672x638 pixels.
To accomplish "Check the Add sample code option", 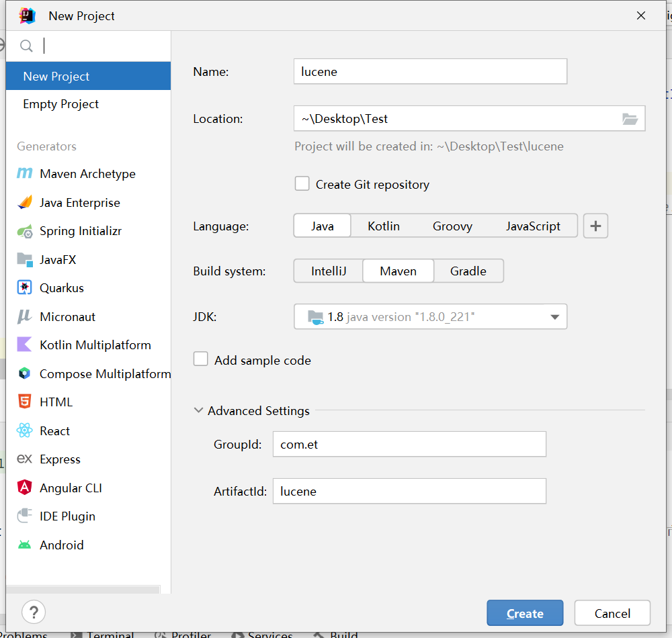I will (x=201, y=359).
